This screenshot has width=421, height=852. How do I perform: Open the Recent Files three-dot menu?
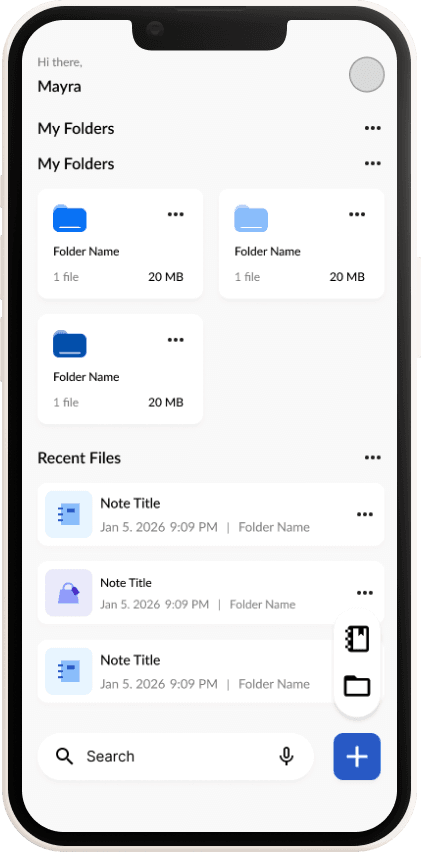[x=373, y=458]
